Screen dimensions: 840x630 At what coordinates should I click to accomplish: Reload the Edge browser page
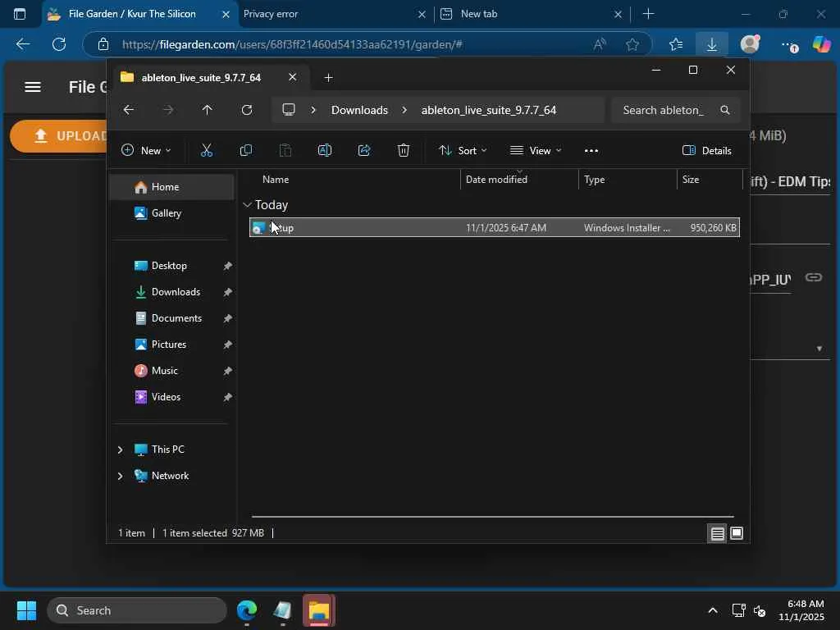(59, 44)
